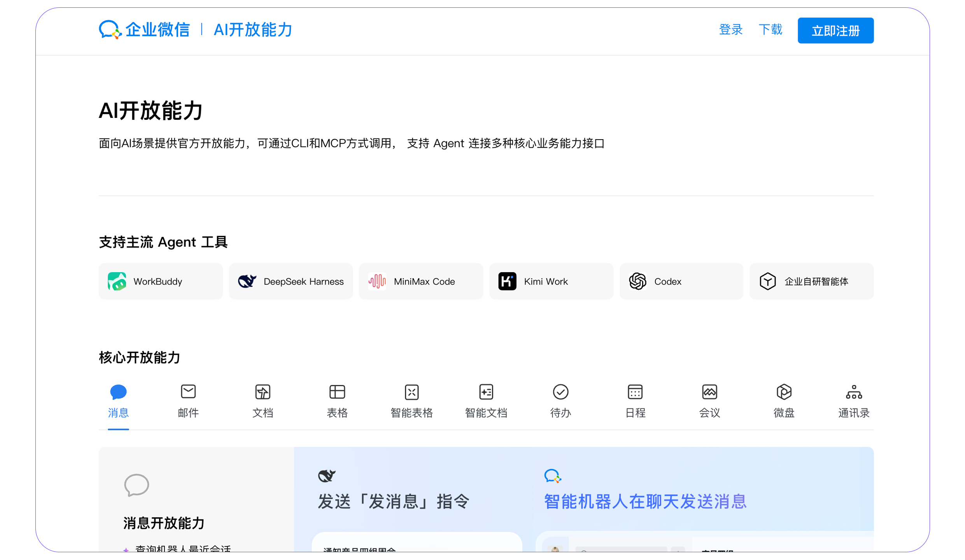Image resolution: width=965 pixels, height=560 pixels.
Task: Open the 会议 tab label
Action: pyautogui.click(x=709, y=412)
